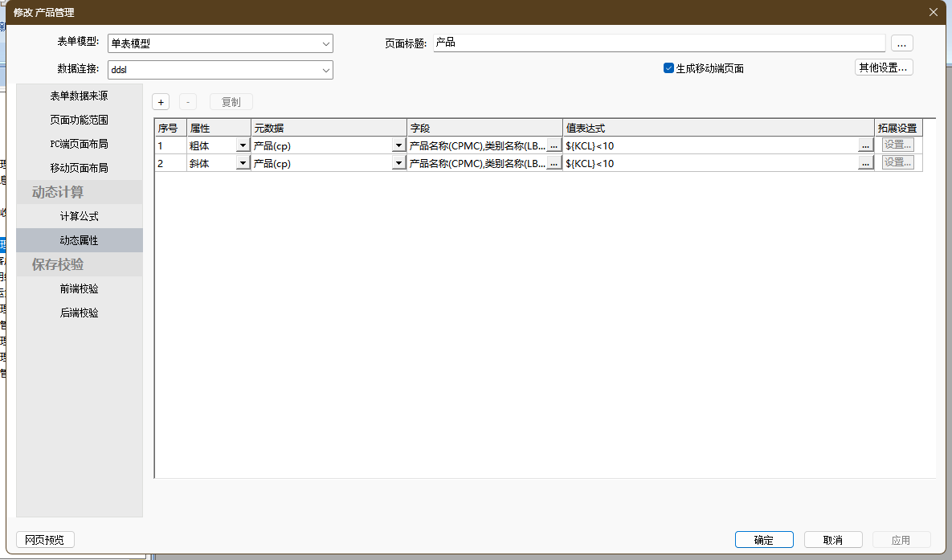
Task: Click the 页面标题 text field
Action: (x=659, y=43)
